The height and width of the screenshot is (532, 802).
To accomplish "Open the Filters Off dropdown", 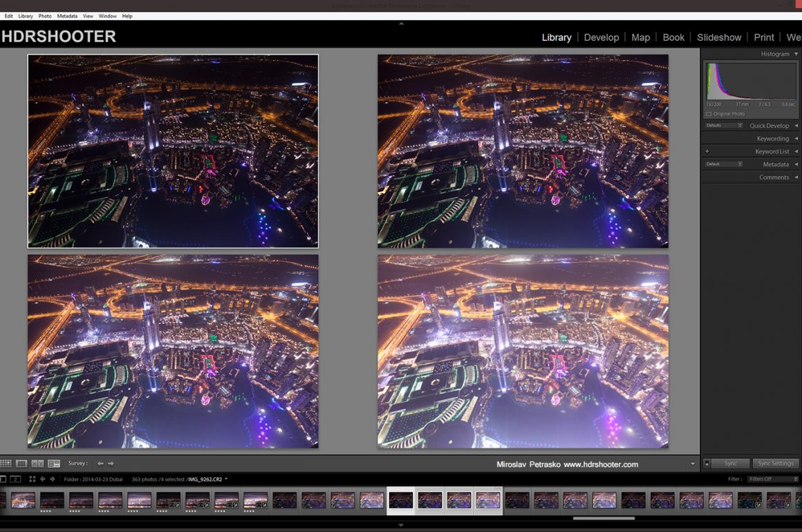I will click(x=772, y=479).
